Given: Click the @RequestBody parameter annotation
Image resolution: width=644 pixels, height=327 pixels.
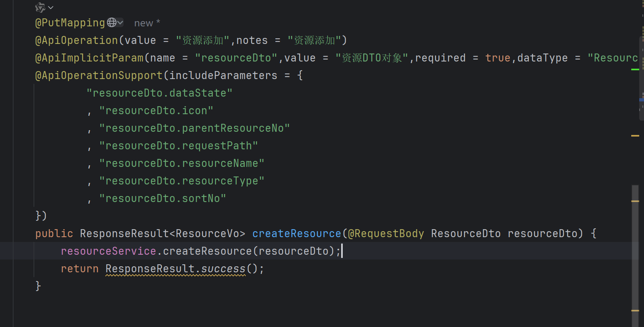Looking at the screenshot, I should tap(386, 234).
